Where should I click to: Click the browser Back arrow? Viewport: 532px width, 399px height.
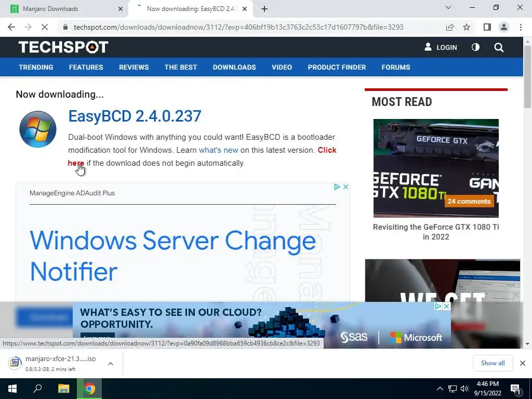pos(11,27)
